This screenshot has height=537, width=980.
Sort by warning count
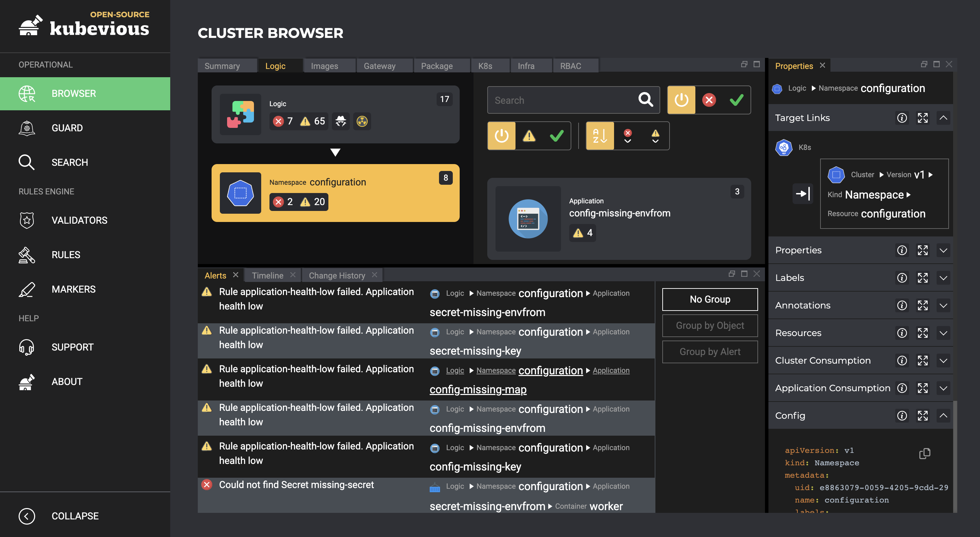point(655,136)
